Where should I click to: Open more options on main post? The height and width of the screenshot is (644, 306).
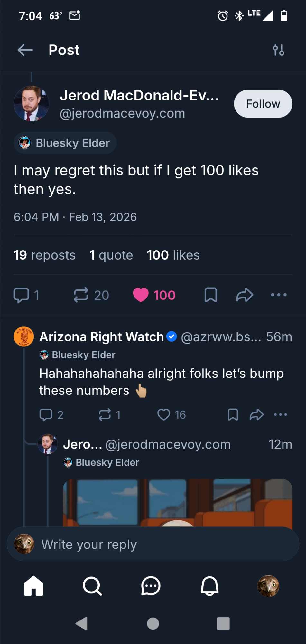tap(279, 295)
